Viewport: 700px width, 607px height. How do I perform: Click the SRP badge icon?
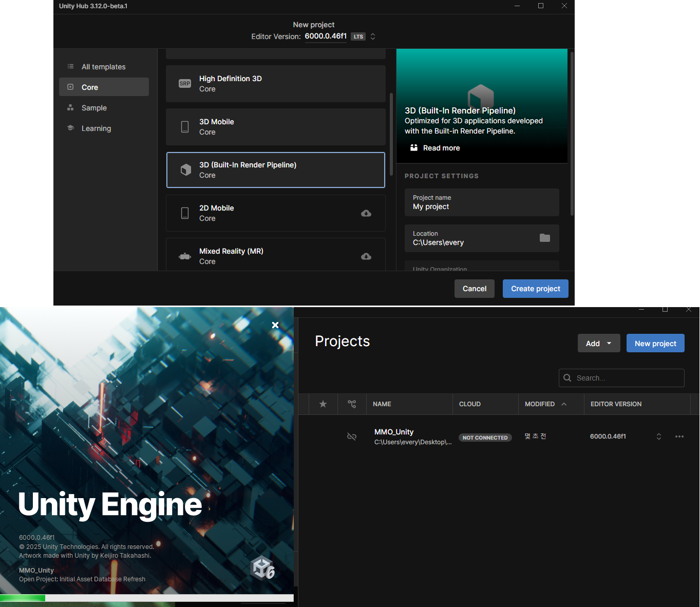[185, 84]
